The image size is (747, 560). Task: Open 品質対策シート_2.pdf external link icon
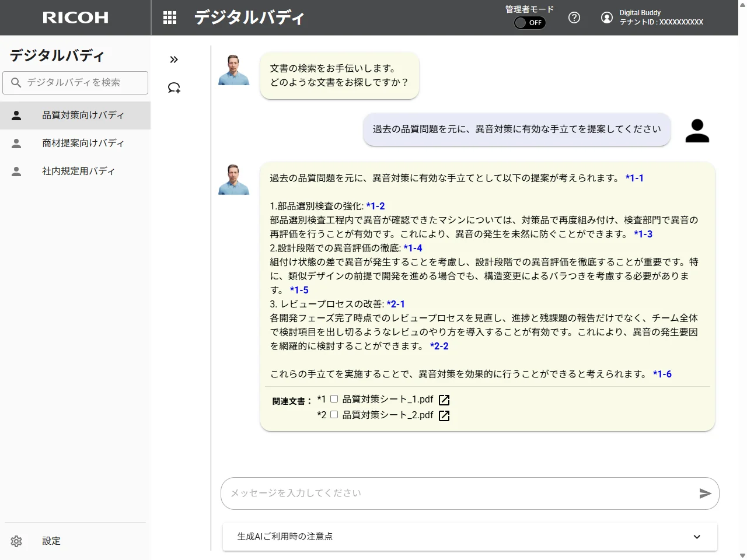[444, 416]
